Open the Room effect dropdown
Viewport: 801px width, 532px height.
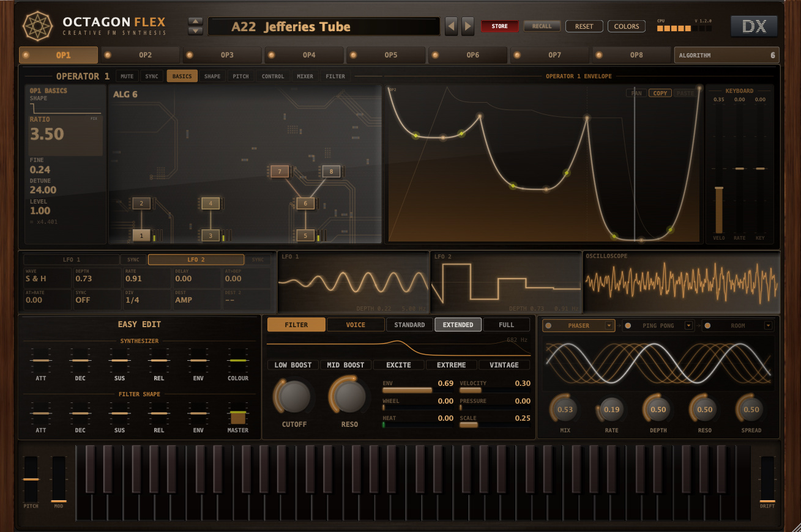(769, 326)
